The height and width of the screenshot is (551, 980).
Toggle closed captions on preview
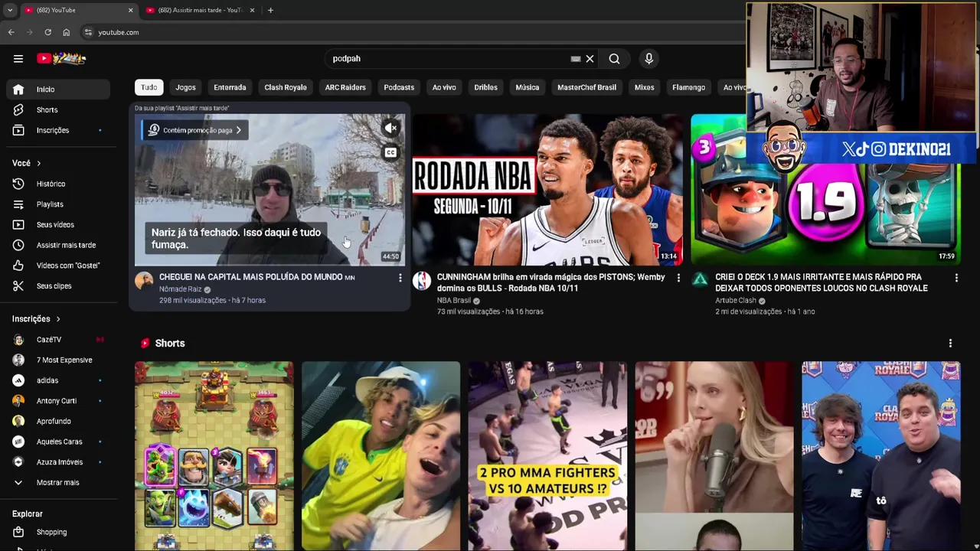pos(390,152)
